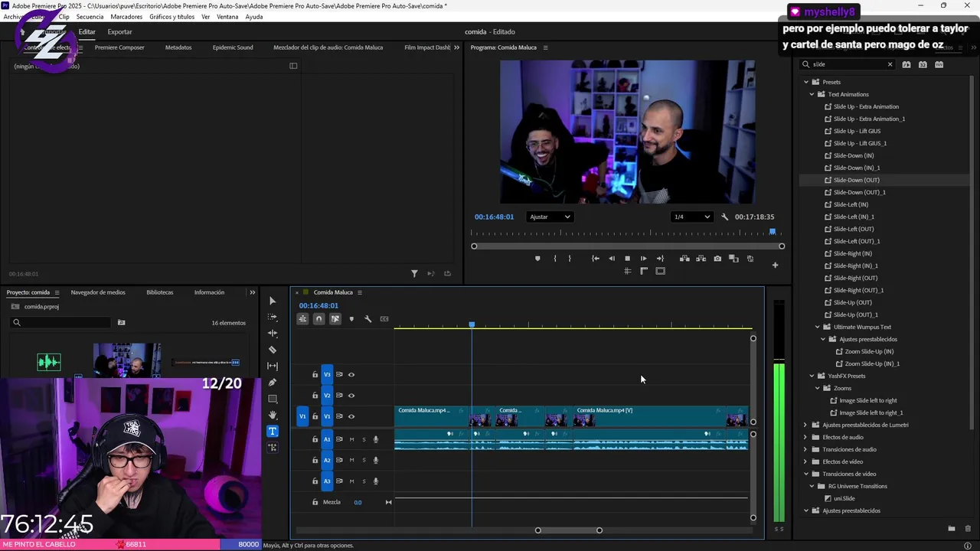The height and width of the screenshot is (551, 980).
Task: Open Program monitor settings wrench
Action: pyautogui.click(x=724, y=217)
